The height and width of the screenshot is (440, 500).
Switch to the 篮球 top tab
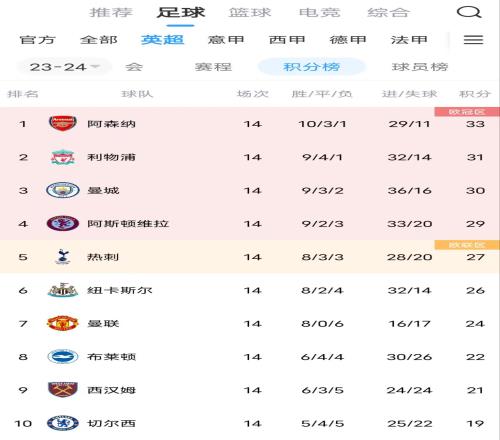click(x=250, y=13)
